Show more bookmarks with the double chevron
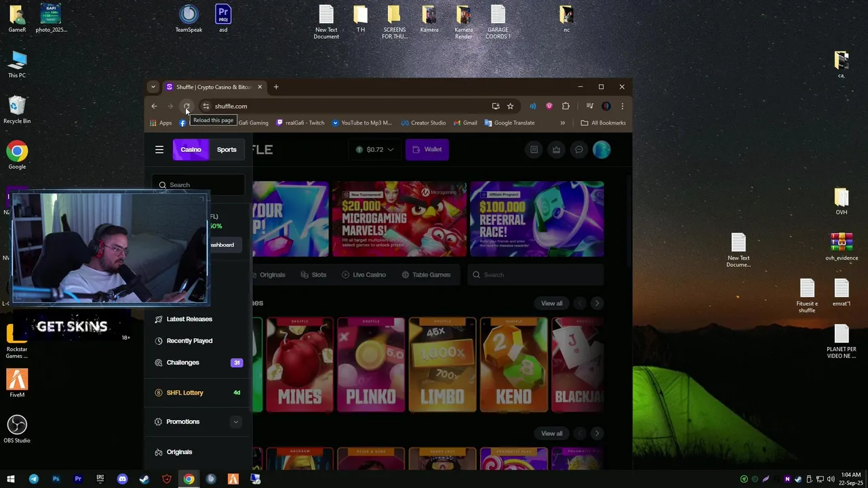868x488 pixels. pyautogui.click(x=562, y=123)
